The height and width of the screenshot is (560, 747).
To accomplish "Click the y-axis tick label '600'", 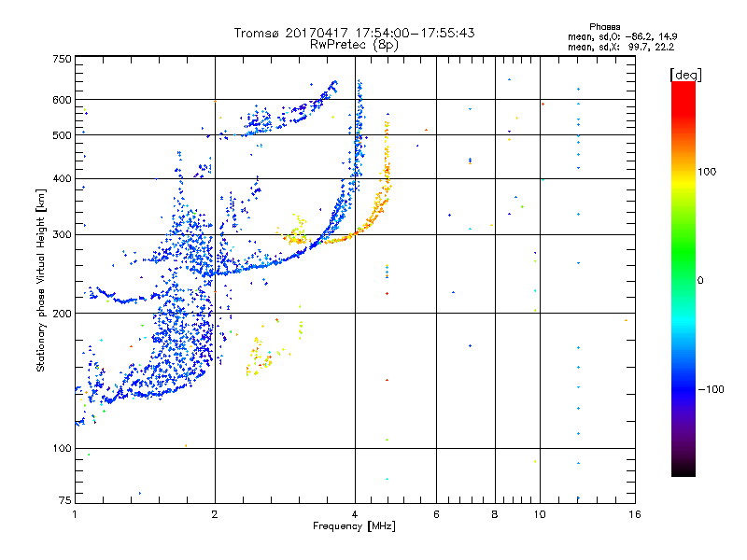I will click(62, 100).
